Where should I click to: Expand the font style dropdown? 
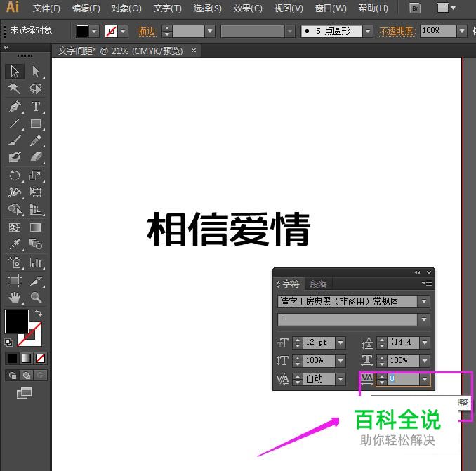424,319
